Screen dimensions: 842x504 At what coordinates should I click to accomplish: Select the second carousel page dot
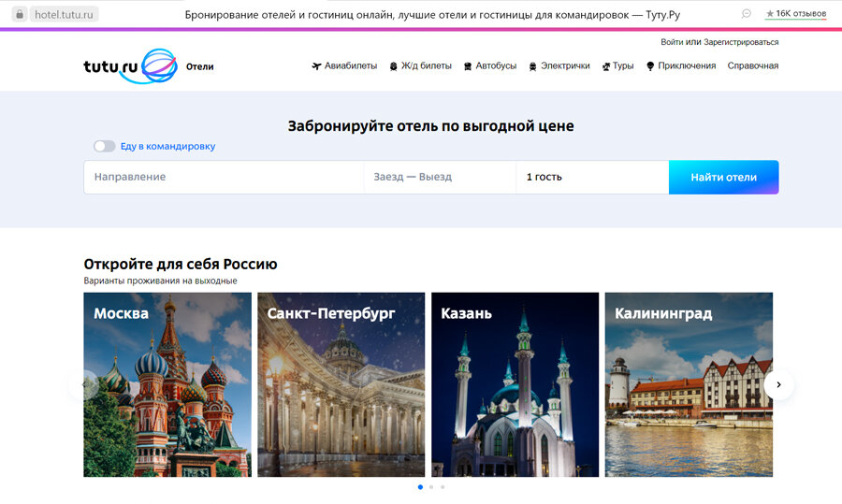431,487
